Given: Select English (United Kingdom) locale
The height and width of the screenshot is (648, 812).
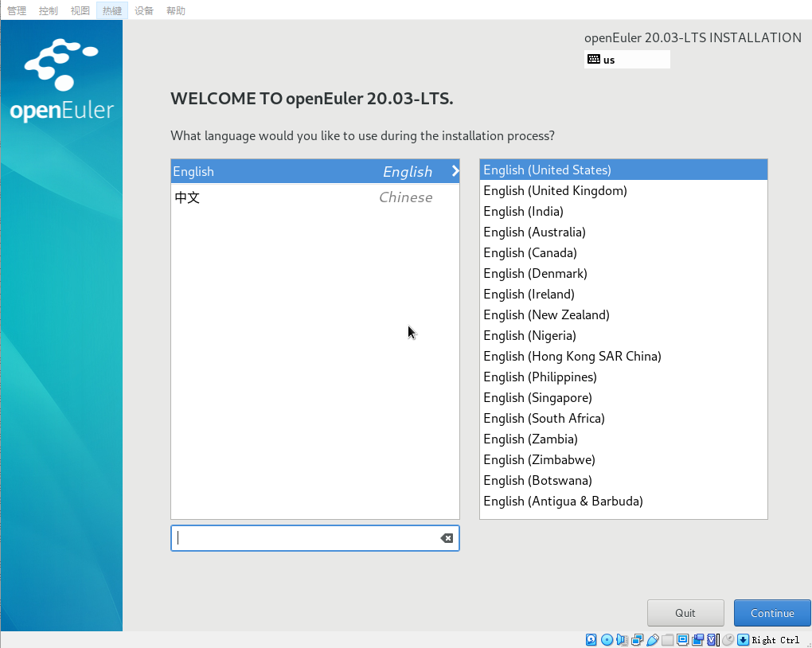Looking at the screenshot, I should [555, 191].
